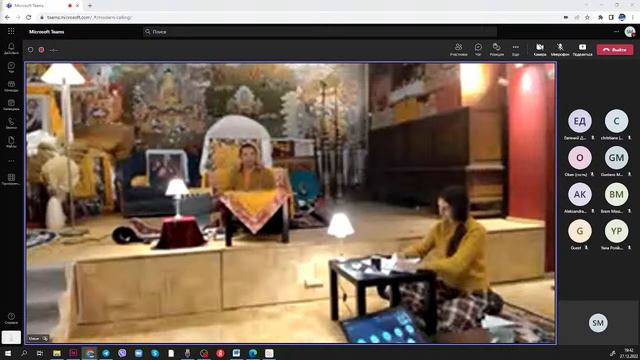The width and height of the screenshot is (640, 360).
Task: Open Chrome profile avatar
Action: pyautogui.click(x=622, y=18)
